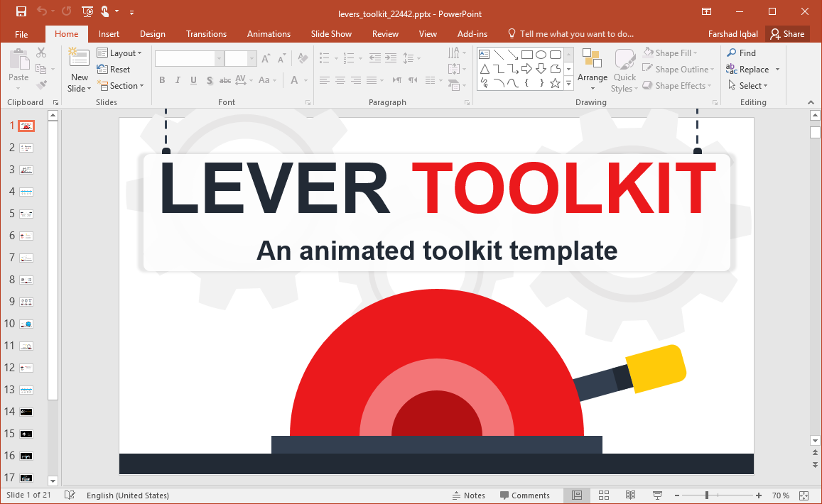
Task: Select the Rectangle shape tool
Action: pos(527,53)
